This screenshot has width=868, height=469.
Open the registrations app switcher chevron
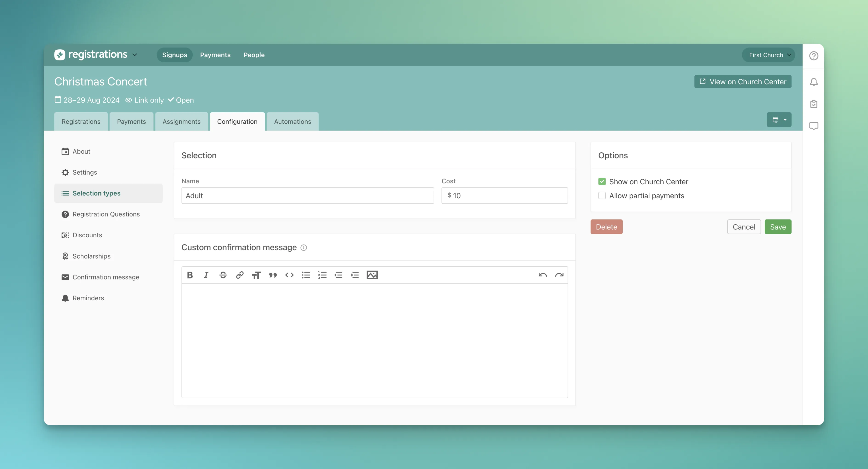click(135, 55)
